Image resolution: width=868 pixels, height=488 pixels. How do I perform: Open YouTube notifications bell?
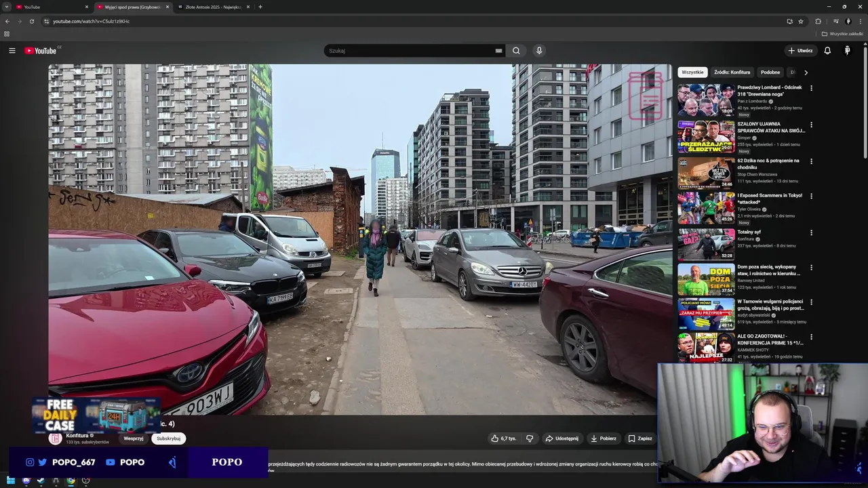(x=827, y=51)
